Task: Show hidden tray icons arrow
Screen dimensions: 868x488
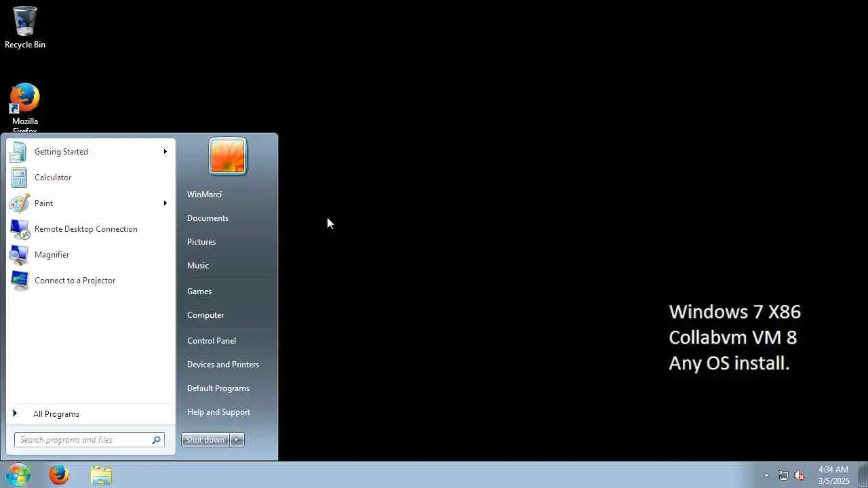Action: [766, 475]
